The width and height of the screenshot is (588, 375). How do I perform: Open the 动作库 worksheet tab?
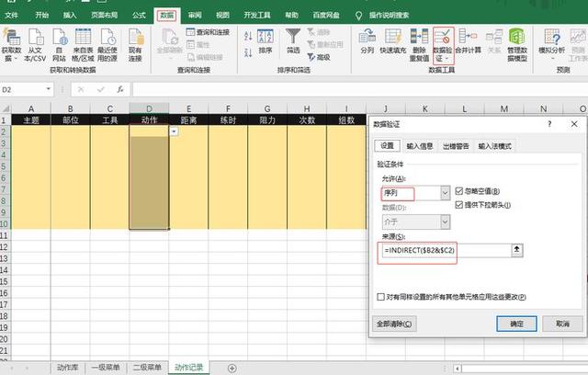(x=65, y=368)
